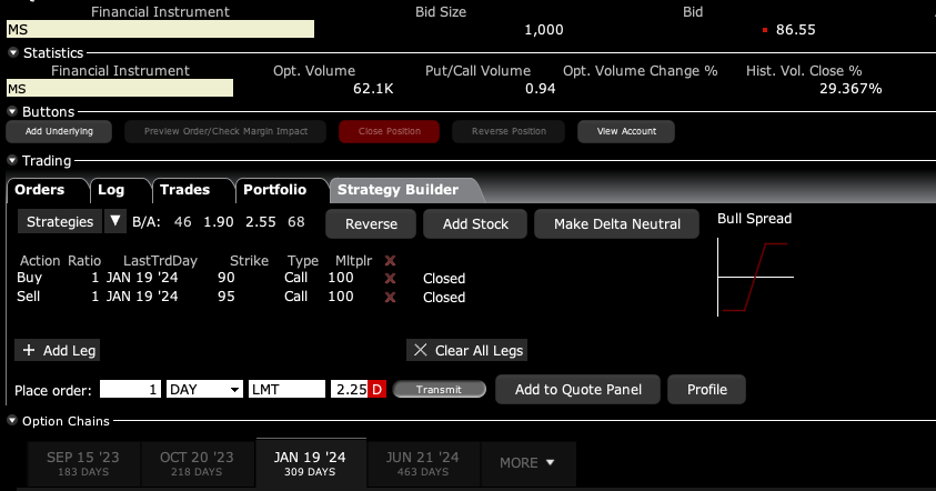Remove the Buy 90 Call leg
This screenshot has width=936, height=492.
click(390, 279)
